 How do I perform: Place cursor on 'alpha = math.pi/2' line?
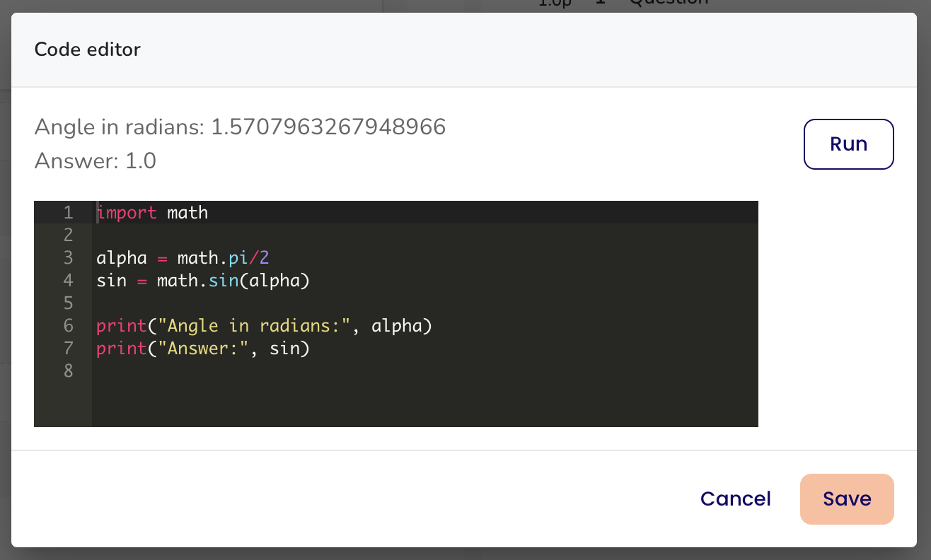[x=183, y=258]
